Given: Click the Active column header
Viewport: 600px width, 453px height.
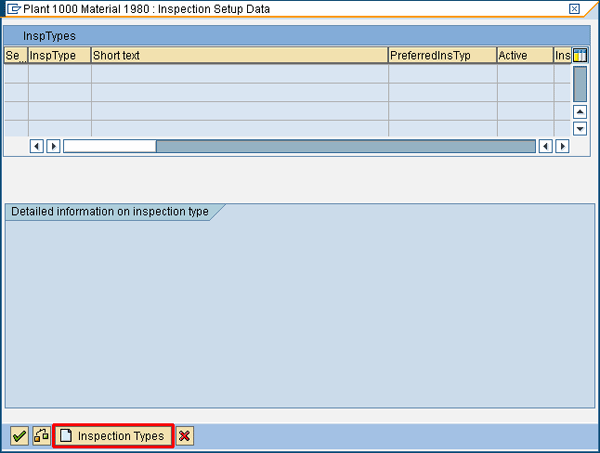Looking at the screenshot, I should pyautogui.click(x=525, y=56).
